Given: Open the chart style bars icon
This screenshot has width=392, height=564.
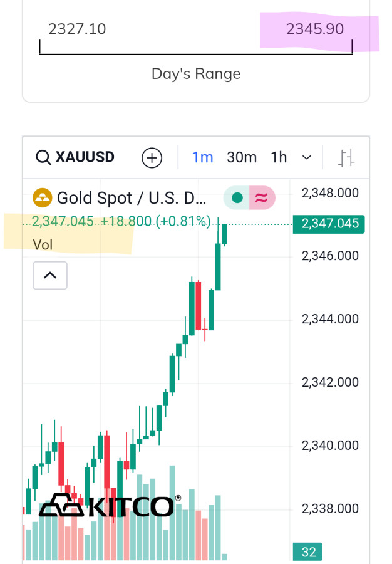Looking at the screenshot, I should click(x=346, y=157).
